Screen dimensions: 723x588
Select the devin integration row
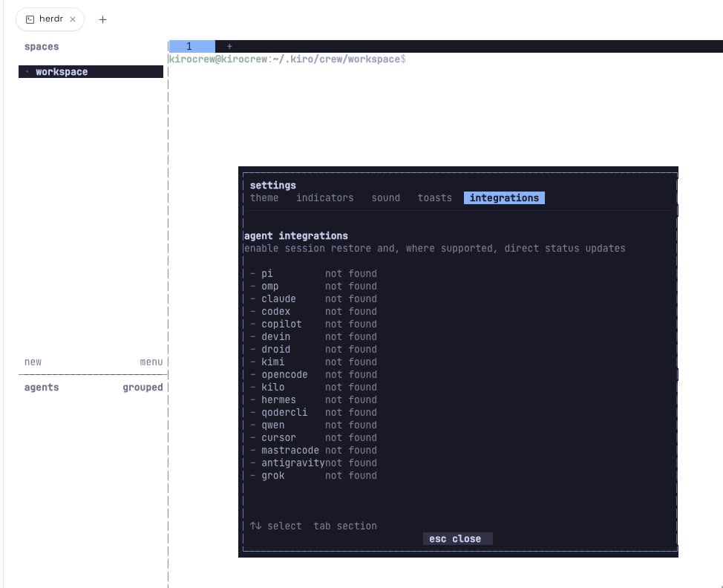(313, 336)
